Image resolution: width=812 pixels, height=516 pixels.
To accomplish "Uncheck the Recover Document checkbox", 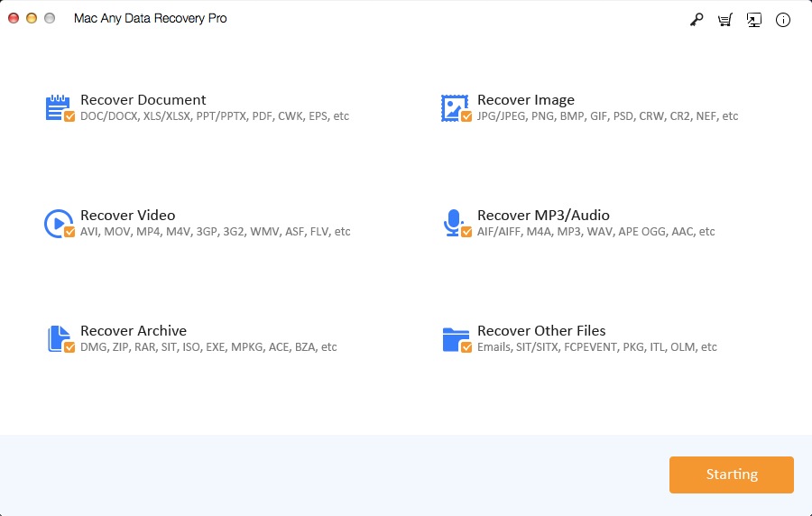I will [x=69, y=116].
